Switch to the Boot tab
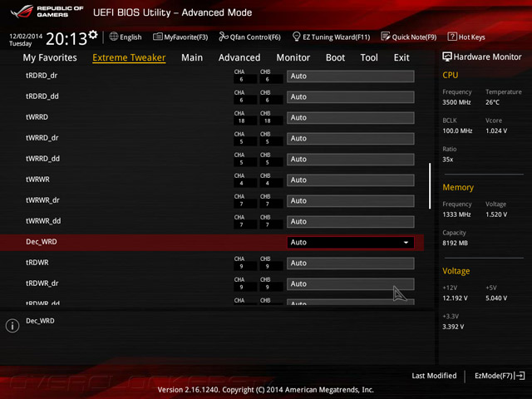Screen dimensions: 532x399 coord(335,57)
